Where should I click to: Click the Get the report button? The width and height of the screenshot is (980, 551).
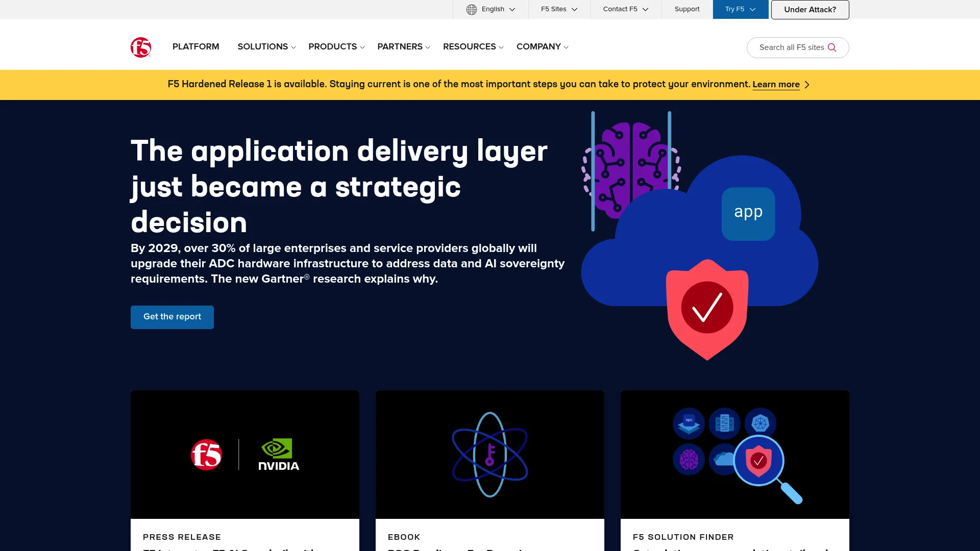172,317
